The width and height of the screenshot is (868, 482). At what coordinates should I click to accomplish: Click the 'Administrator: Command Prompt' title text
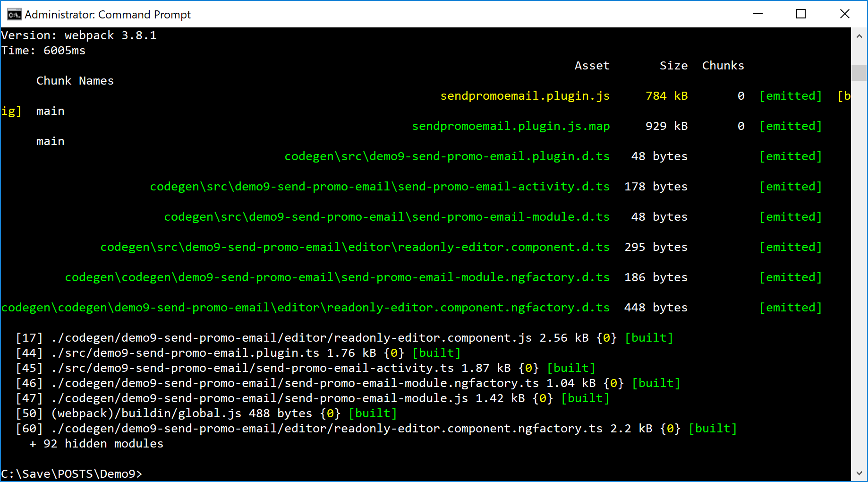click(108, 15)
